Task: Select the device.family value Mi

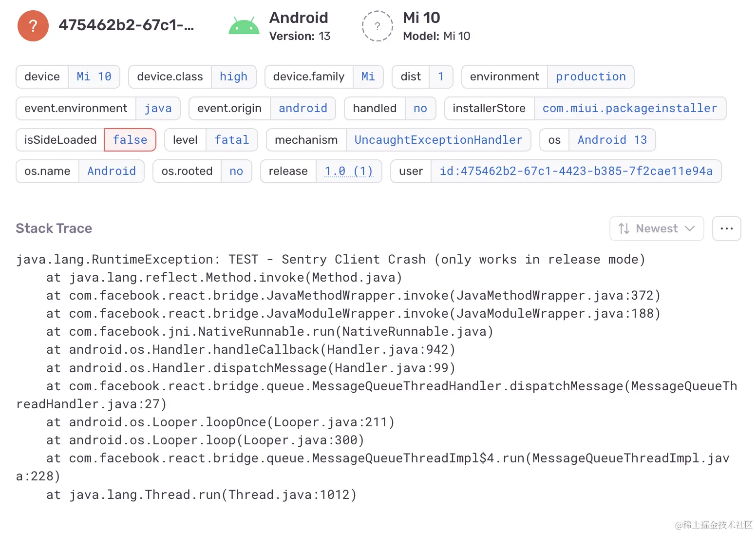Action: click(x=368, y=76)
